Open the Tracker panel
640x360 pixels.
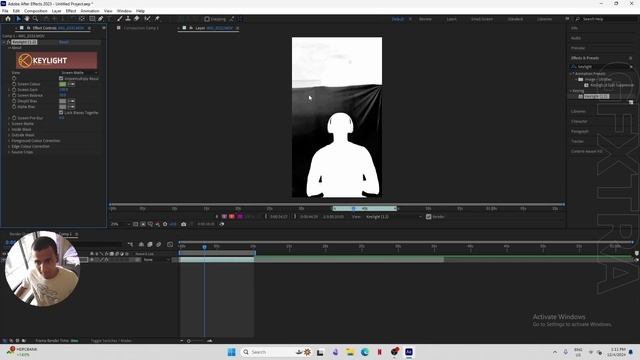[x=577, y=141]
